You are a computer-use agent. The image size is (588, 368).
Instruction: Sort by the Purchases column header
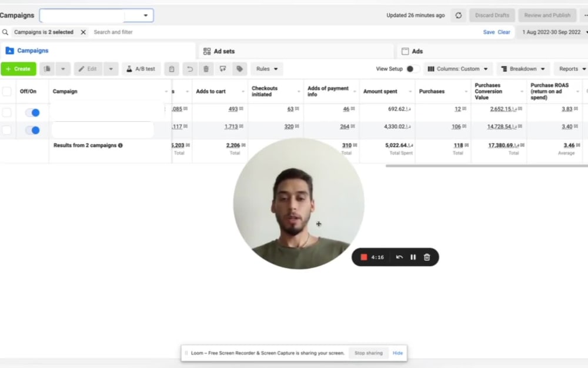tap(432, 91)
